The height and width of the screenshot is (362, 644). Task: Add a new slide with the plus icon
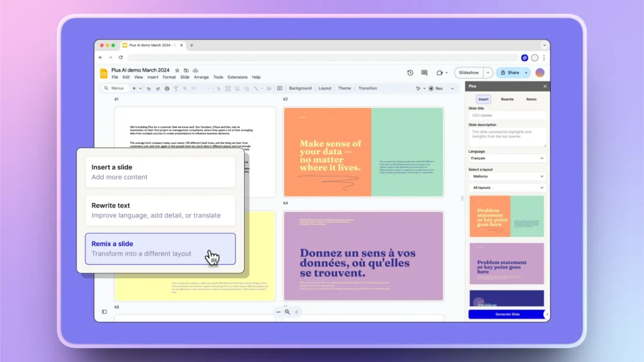click(134, 89)
